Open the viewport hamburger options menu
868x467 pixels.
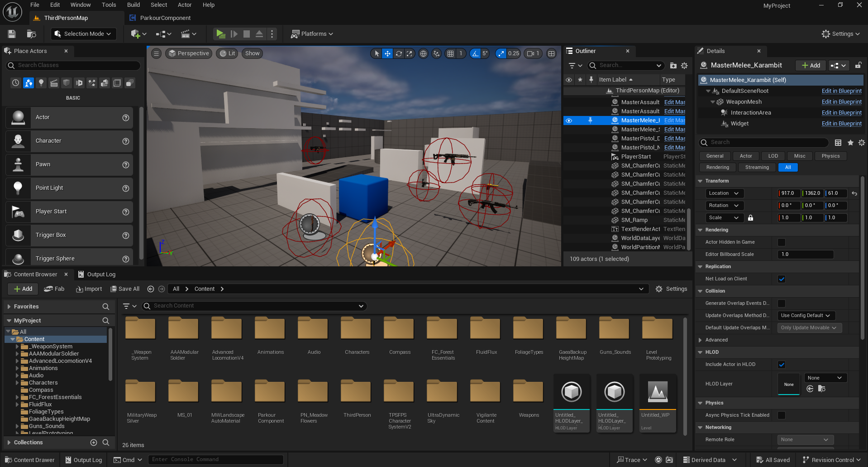tap(156, 53)
